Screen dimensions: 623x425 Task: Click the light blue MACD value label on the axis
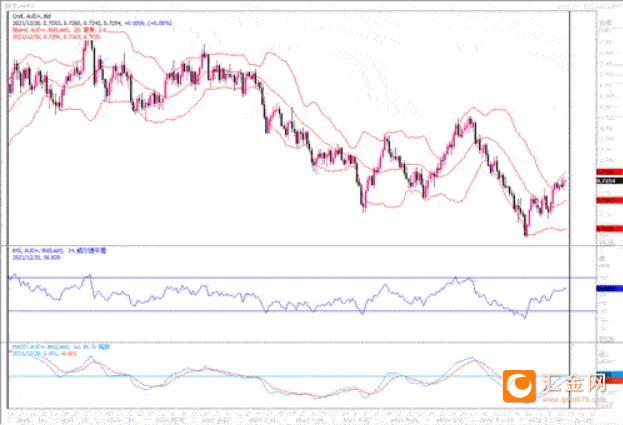(x=609, y=375)
